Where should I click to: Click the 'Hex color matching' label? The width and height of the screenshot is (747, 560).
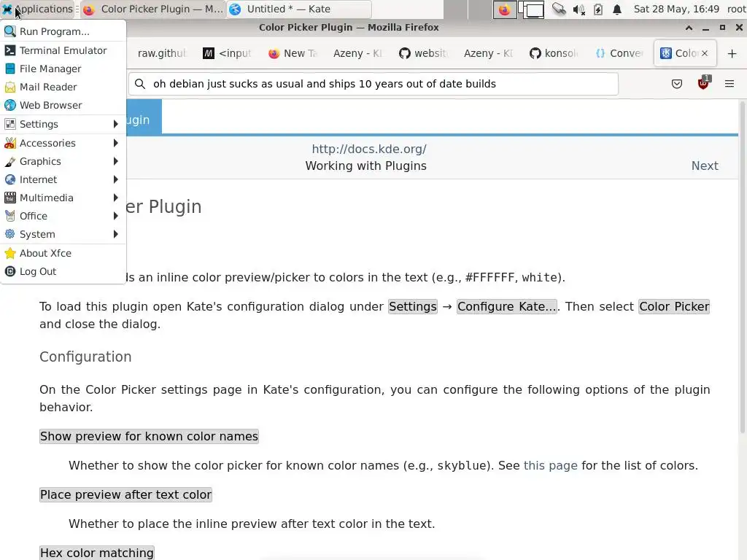click(97, 553)
